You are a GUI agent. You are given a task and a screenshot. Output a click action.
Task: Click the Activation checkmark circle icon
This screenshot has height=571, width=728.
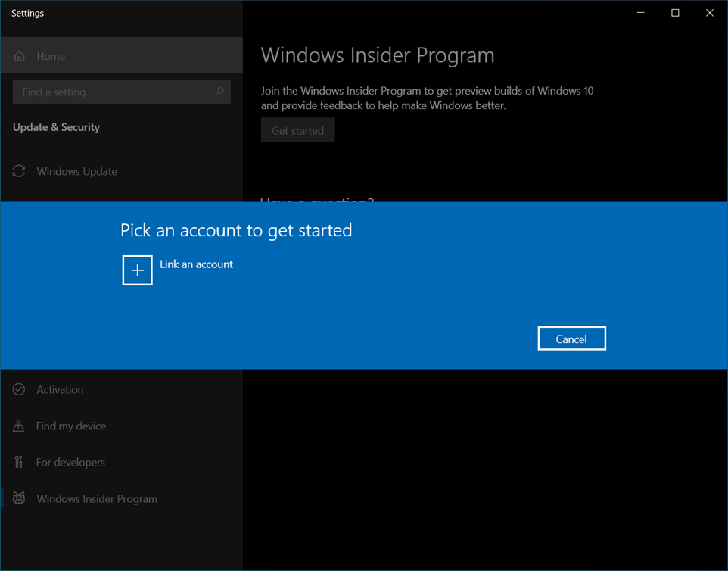[19, 390]
